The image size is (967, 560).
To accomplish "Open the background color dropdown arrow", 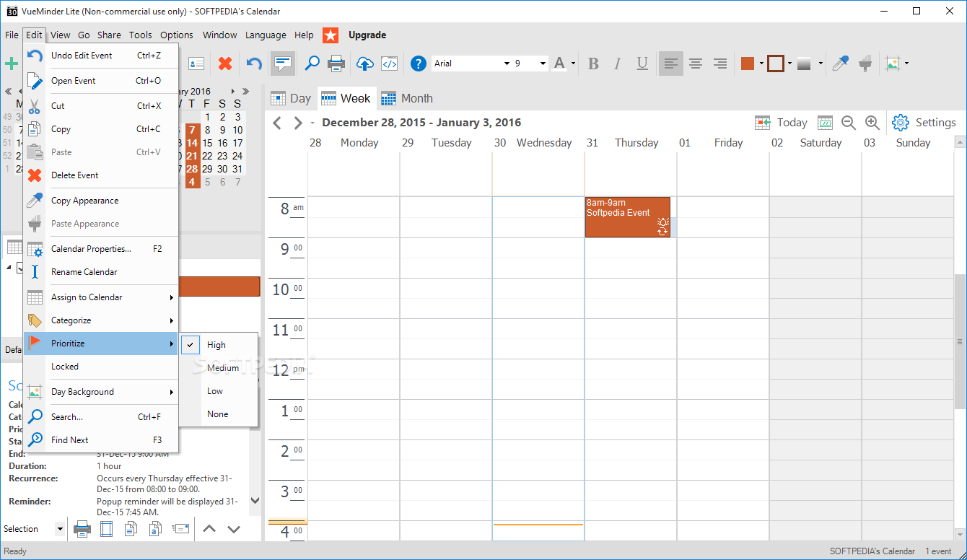I will pyautogui.click(x=761, y=64).
